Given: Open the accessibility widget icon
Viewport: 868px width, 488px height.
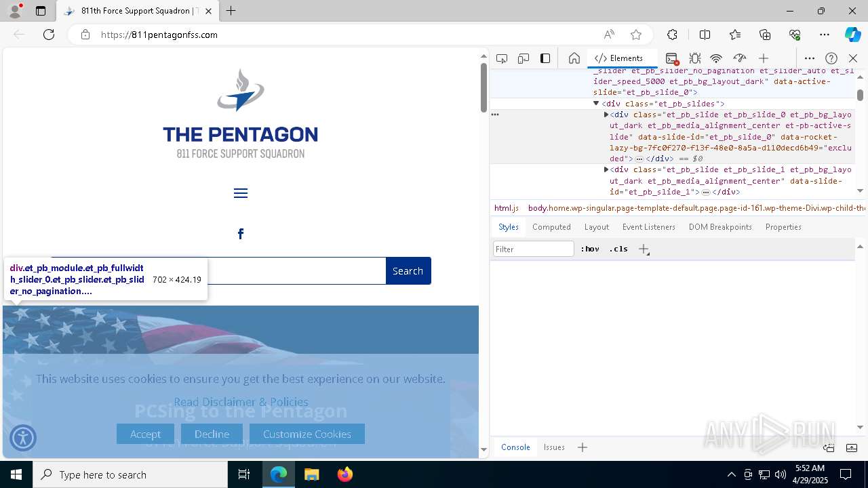Looking at the screenshot, I should pos(23,438).
